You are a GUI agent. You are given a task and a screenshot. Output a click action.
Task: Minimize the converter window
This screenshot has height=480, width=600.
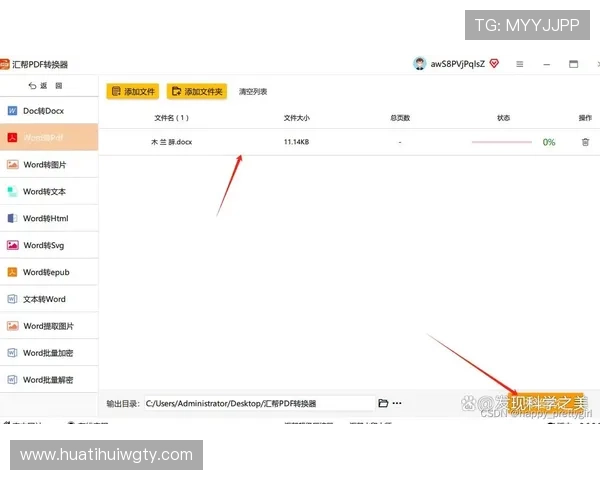click(x=546, y=64)
